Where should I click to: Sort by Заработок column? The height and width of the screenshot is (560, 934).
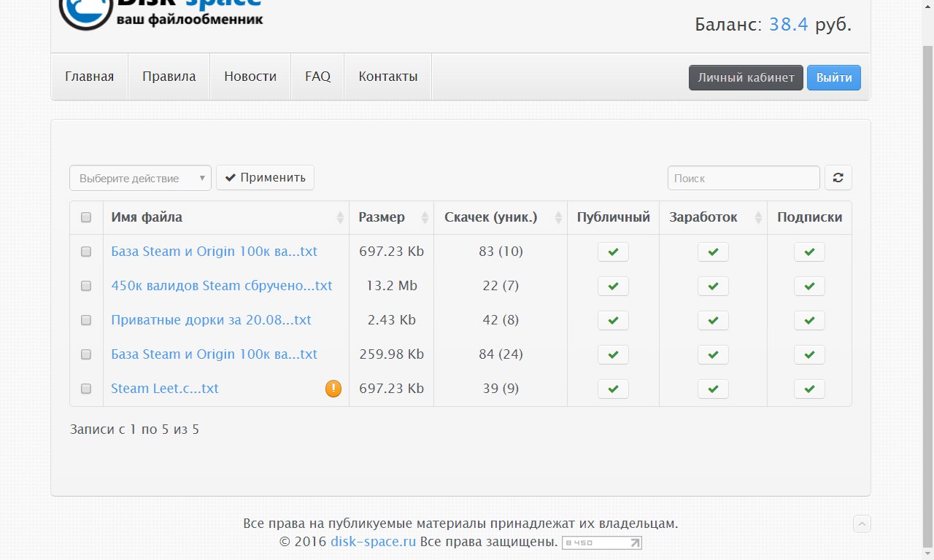pyautogui.click(x=713, y=217)
